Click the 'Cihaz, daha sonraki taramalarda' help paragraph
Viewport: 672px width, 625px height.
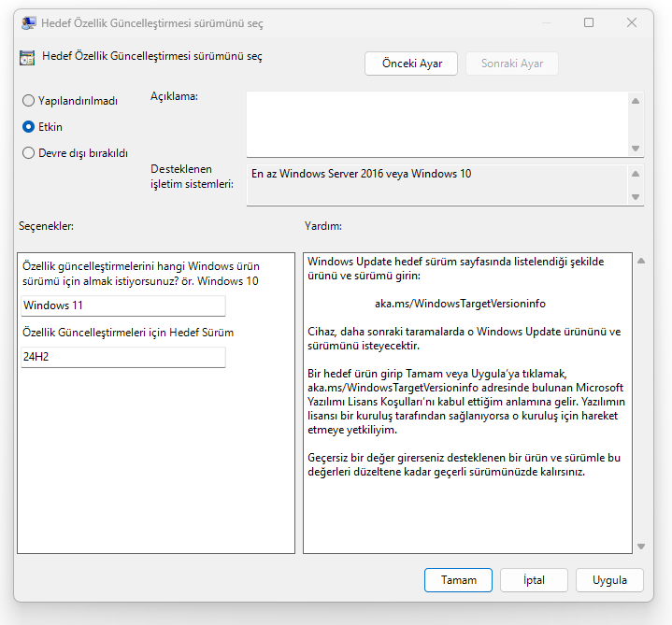[x=465, y=338]
